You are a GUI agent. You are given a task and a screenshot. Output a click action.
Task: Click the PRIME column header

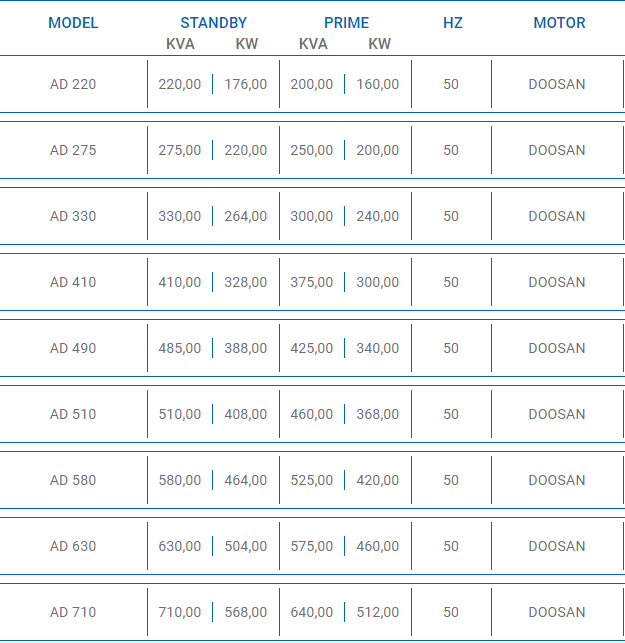click(346, 22)
